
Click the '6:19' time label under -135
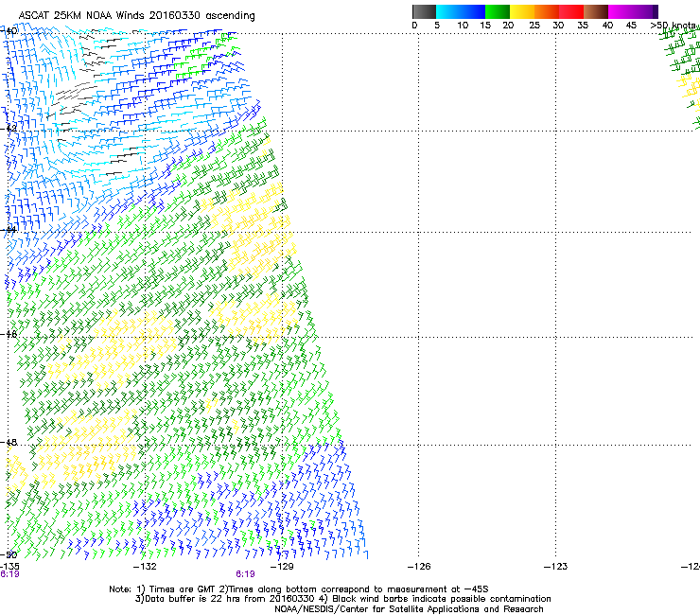[9, 574]
